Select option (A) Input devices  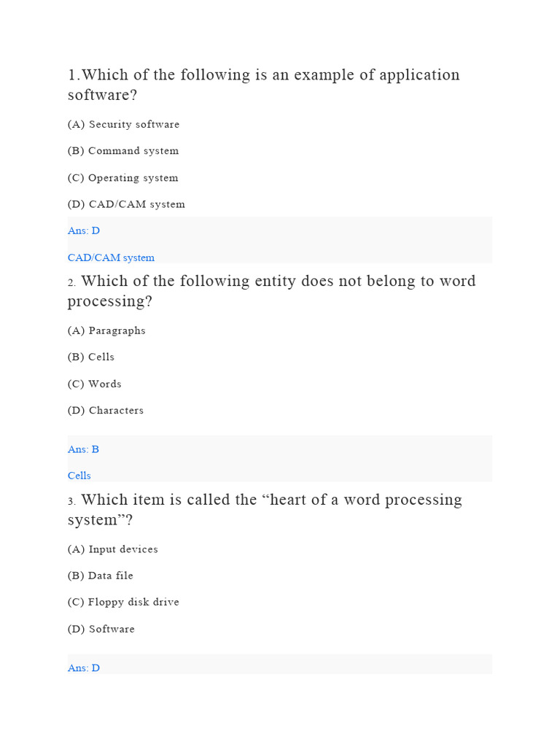112,549
